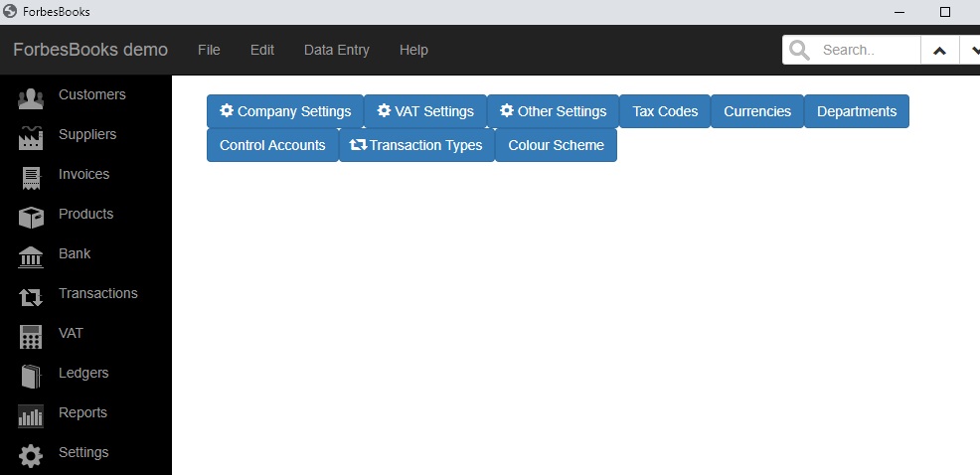Open the Help menu

[413, 50]
